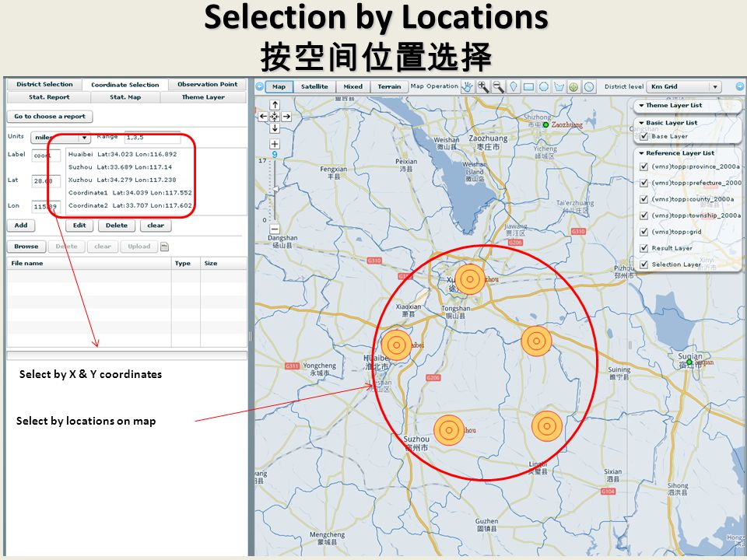
Task: Toggle the Result Layer checkbox
Action: pos(644,248)
